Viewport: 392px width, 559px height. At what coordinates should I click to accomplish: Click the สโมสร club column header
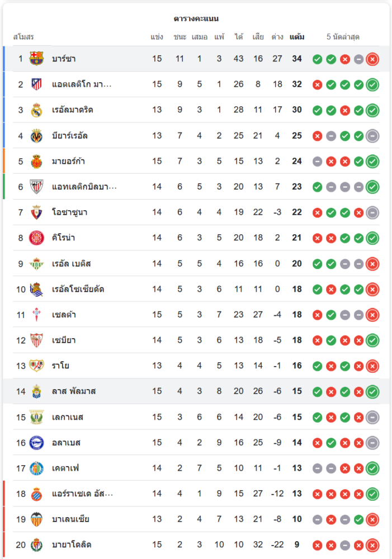click(23, 37)
